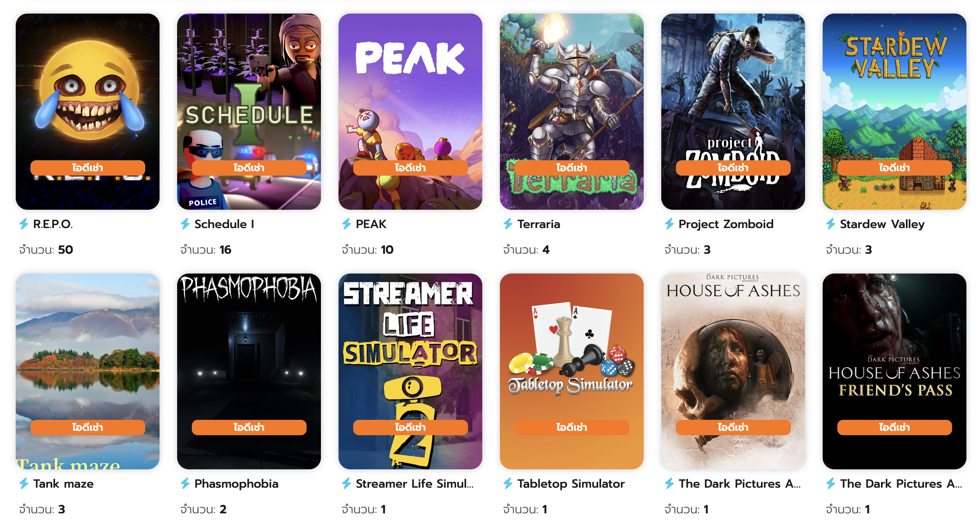Click the lightning icon next to PEAK
980x528 pixels.
click(347, 224)
